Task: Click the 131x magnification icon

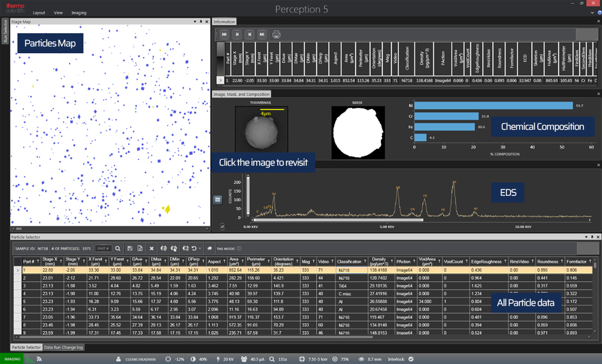Action: [x=272, y=359]
